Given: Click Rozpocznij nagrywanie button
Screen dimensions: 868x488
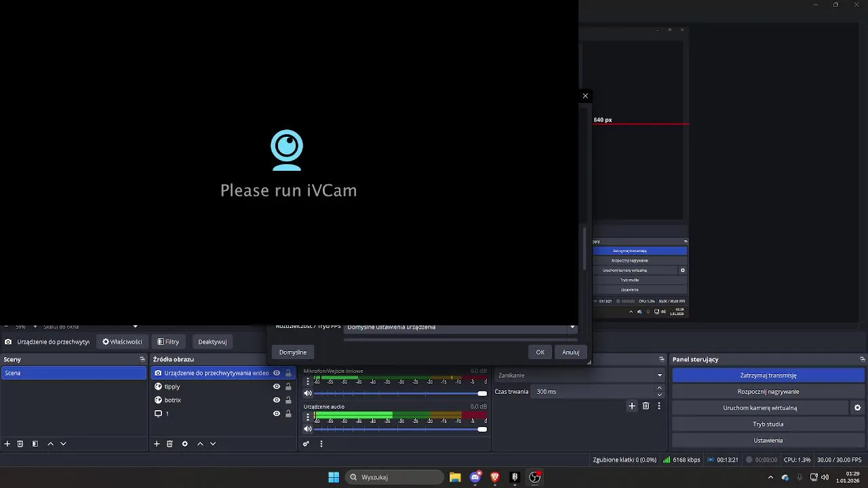Looking at the screenshot, I should [768, 392].
